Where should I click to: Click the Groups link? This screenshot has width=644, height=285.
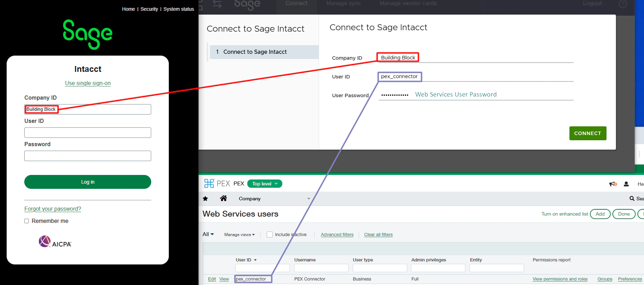[x=605, y=279]
